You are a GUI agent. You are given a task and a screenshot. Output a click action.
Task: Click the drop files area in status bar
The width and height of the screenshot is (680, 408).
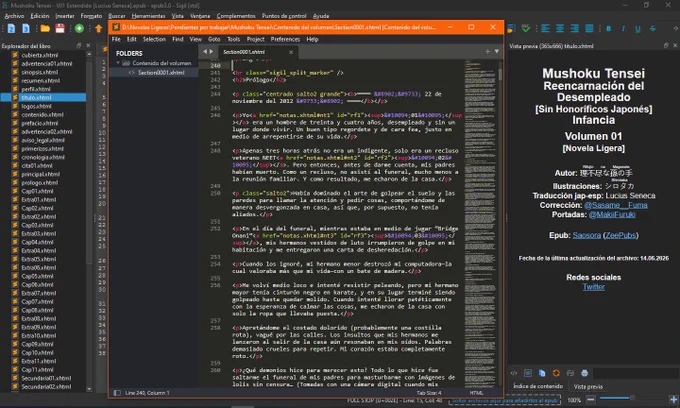tap(504, 400)
